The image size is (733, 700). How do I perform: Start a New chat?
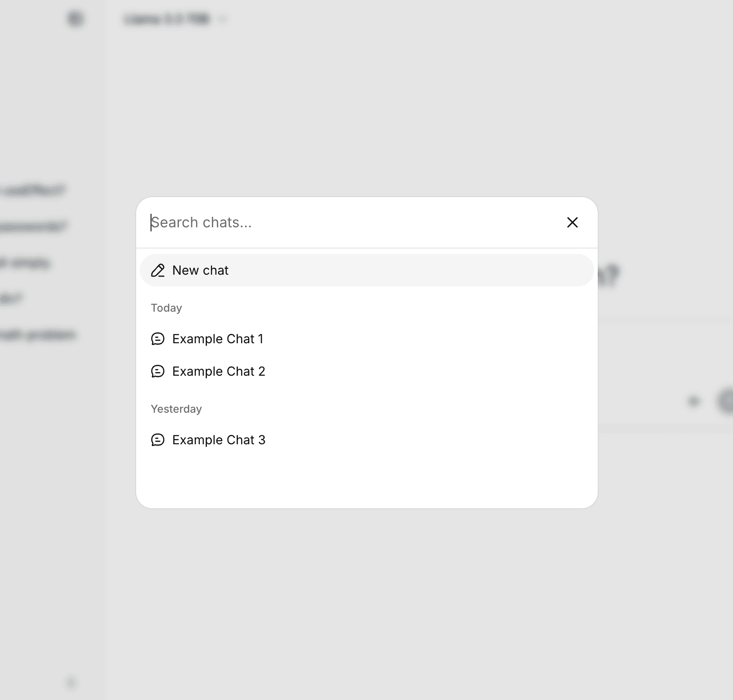[x=200, y=270]
